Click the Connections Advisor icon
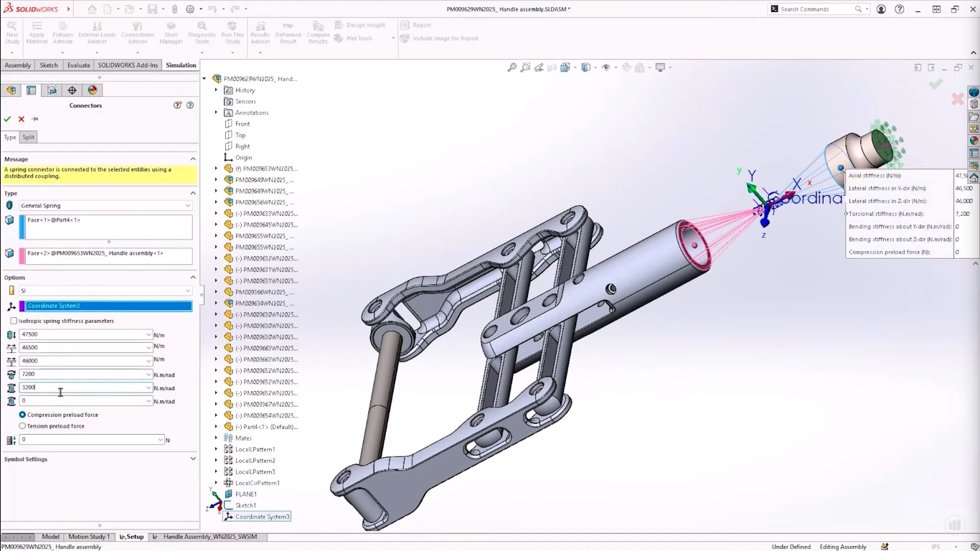Image resolution: width=980 pixels, height=551 pixels. tap(137, 32)
